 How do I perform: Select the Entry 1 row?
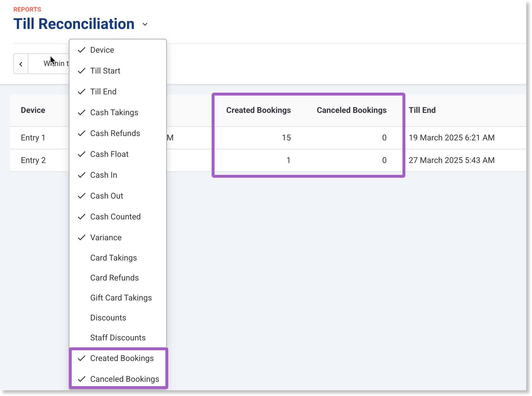click(x=33, y=138)
